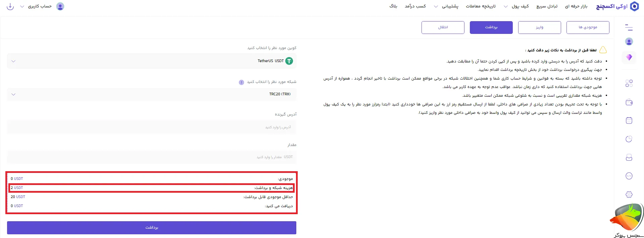Click the دریافت می کنید value 0 USDT
The image size is (644, 238).
point(17,206)
